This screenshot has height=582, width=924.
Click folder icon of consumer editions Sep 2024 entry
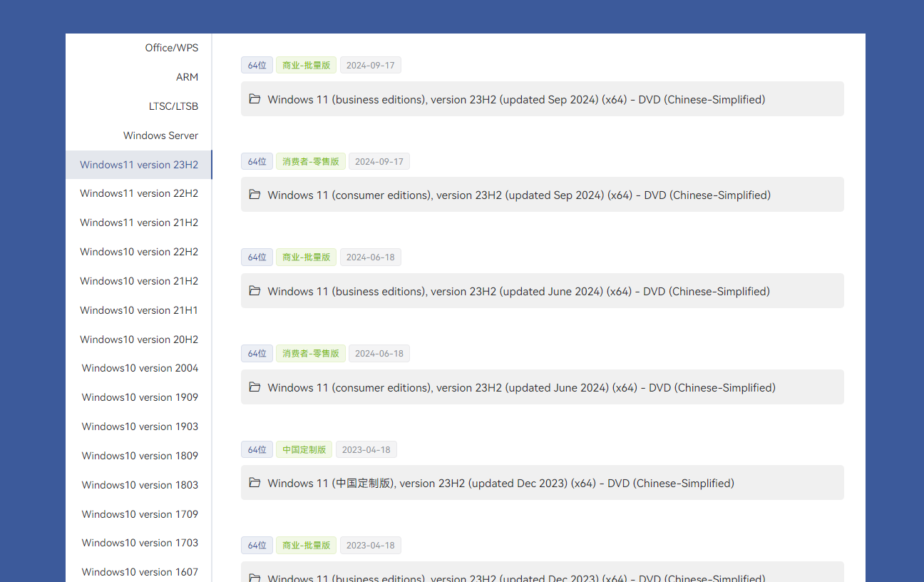255,194
